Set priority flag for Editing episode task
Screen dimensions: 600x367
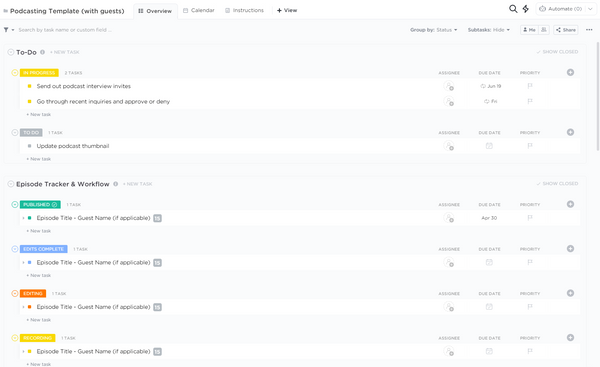point(530,307)
